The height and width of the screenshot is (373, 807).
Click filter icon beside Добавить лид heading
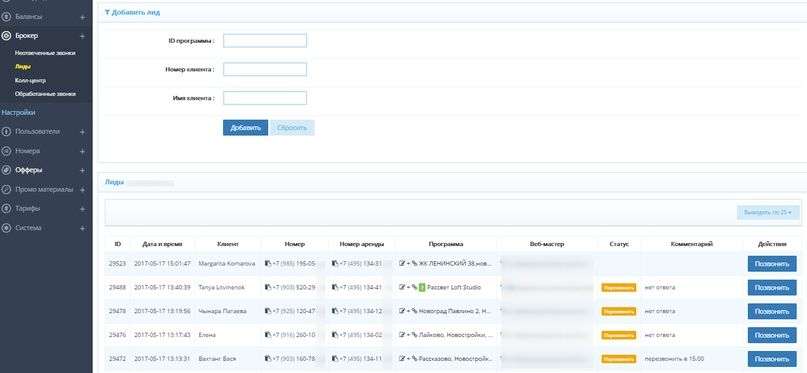(107, 12)
